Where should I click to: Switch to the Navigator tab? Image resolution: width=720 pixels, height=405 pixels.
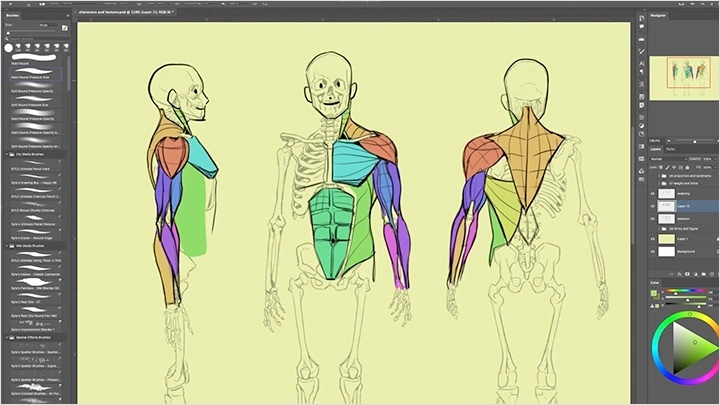tap(658, 16)
